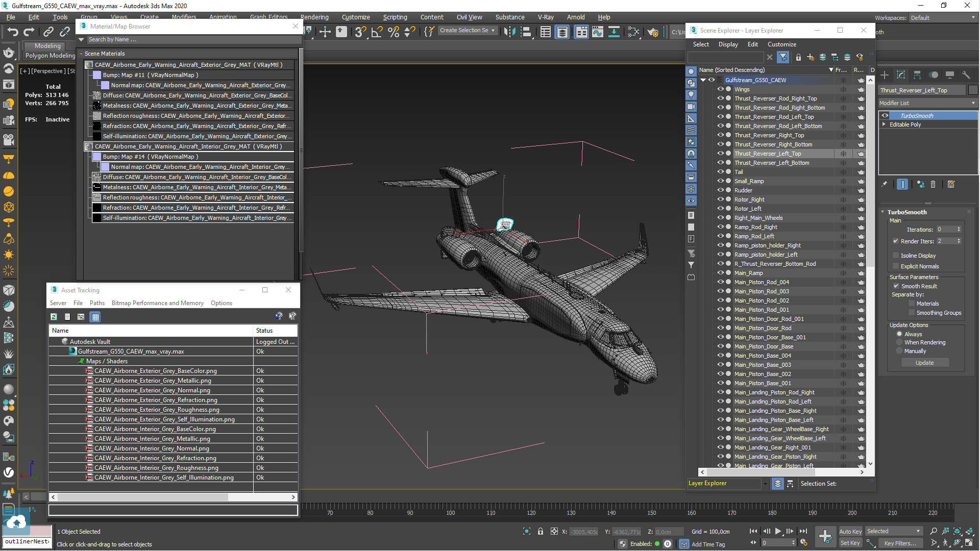Collapse the Scene Materials section
Viewport: 980px width, 551px height.
click(81, 54)
